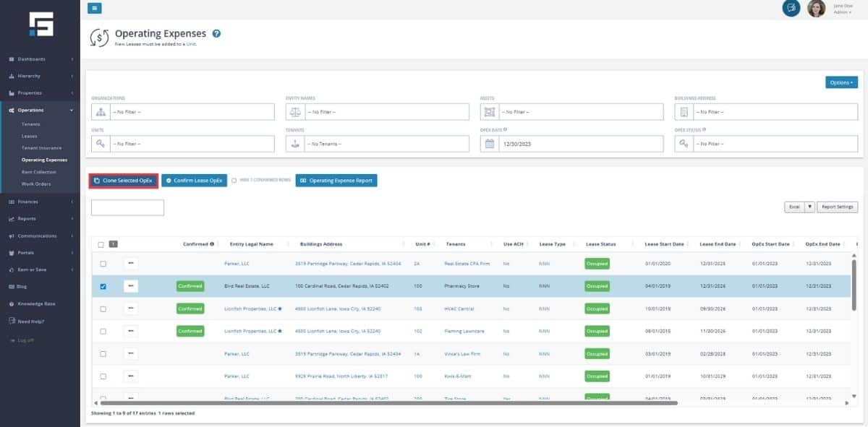Viewport: 868px width, 427px height.
Task: Click the Buildings Address filter icon
Action: point(684,112)
